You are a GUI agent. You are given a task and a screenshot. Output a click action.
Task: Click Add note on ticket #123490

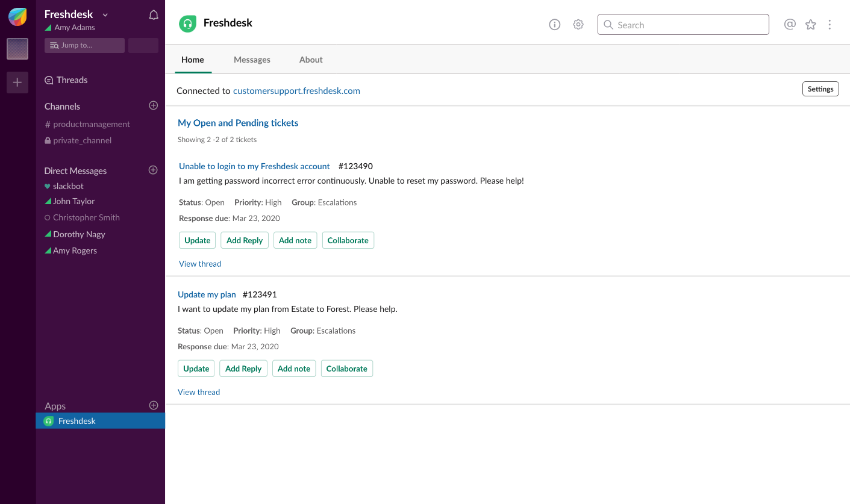pos(295,240)
